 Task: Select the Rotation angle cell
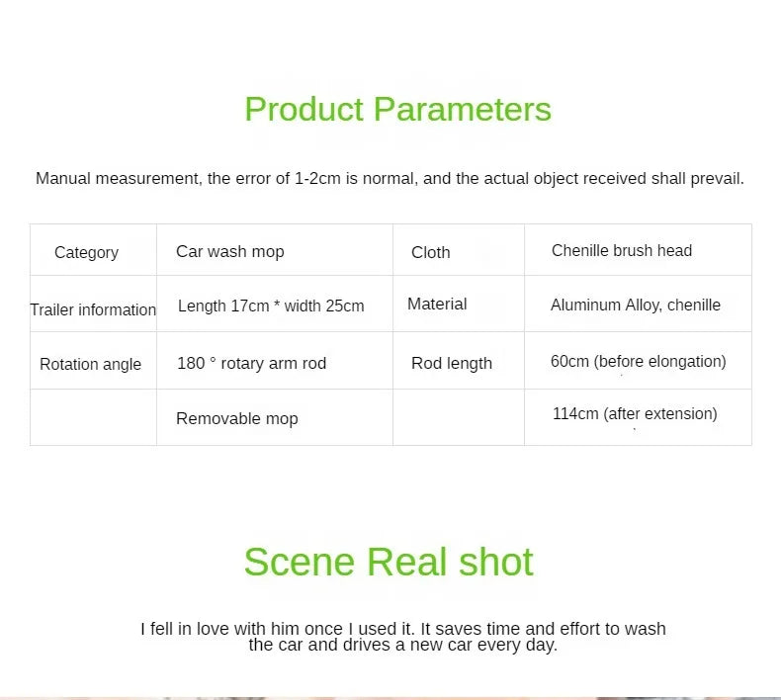pos(90,364)
